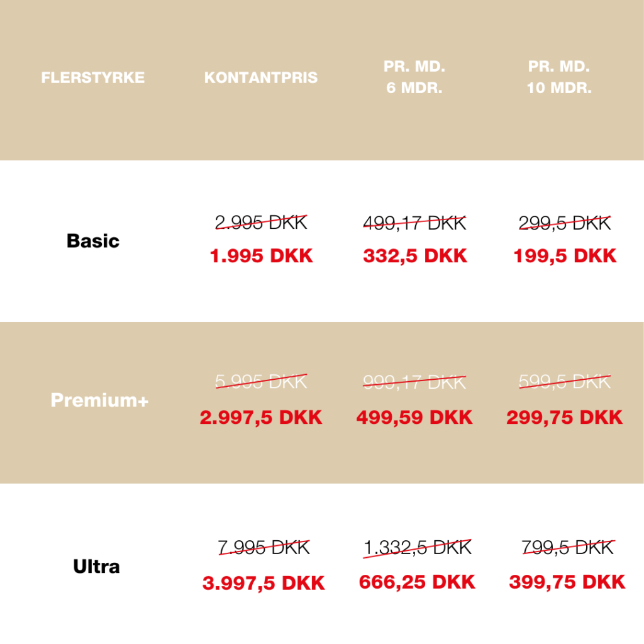Click the 499,59 DKK monthly price
The height and width of the screenshot is (644, 644).
(414, 418)
